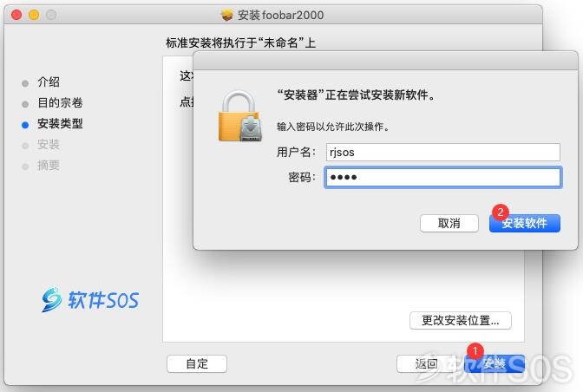This screenshot has height=392, width=583.
Task: Click the padlock installer icon
Action: pos(239,116)
